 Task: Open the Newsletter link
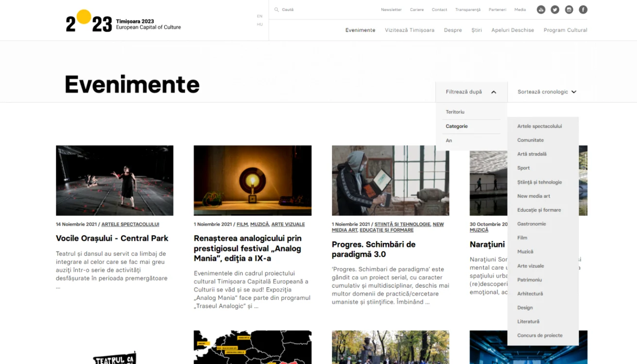(x=391, y=10)
